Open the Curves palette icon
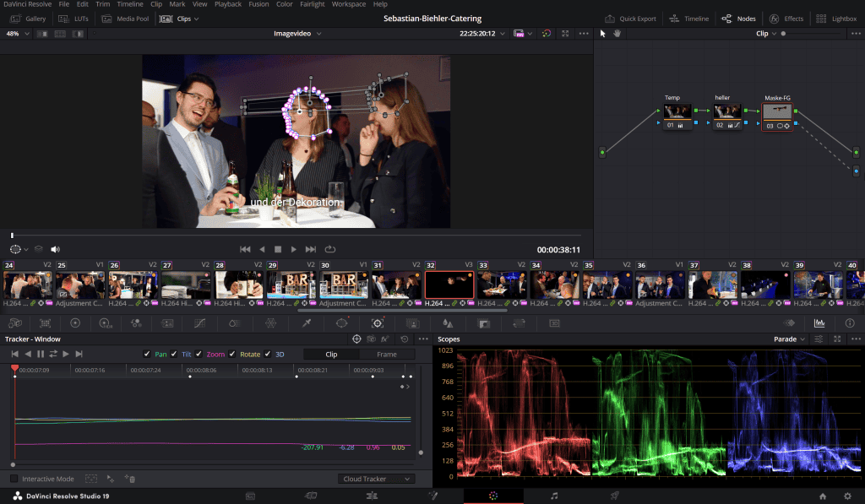The image size is (865, 504). coord(199,323)
